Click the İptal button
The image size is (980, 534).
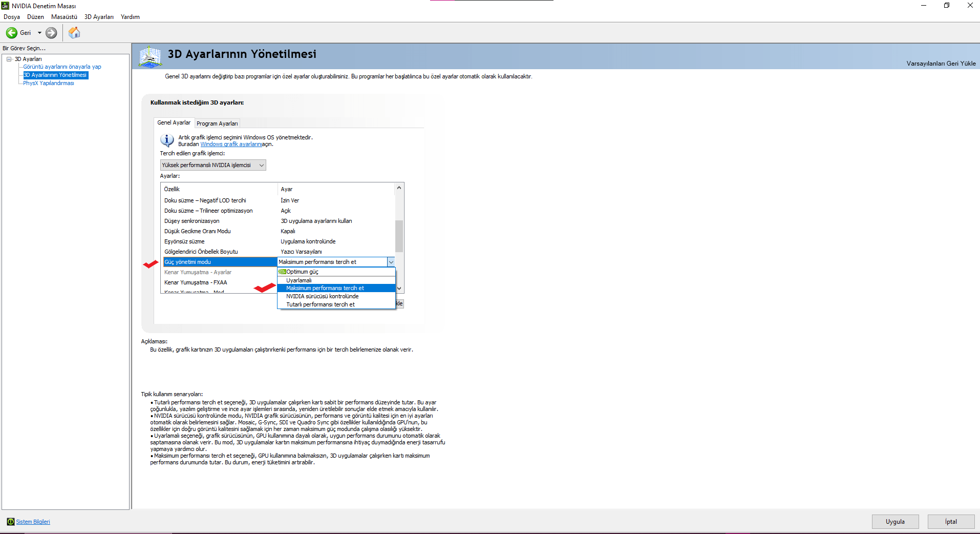click(951, 522)
